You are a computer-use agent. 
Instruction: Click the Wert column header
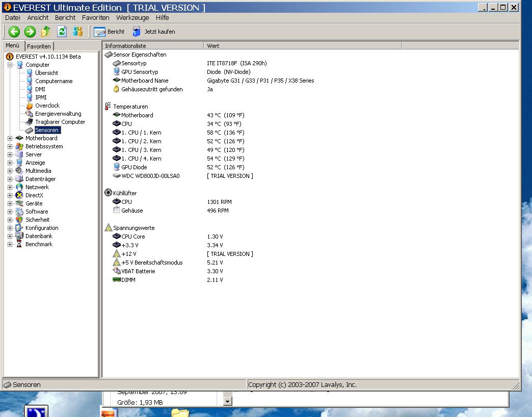303,46
